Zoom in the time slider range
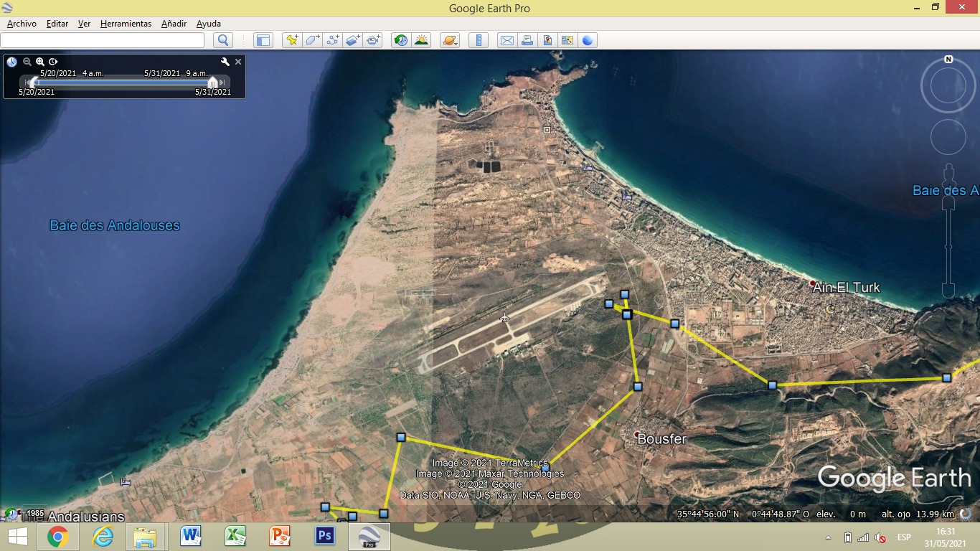 40,62
